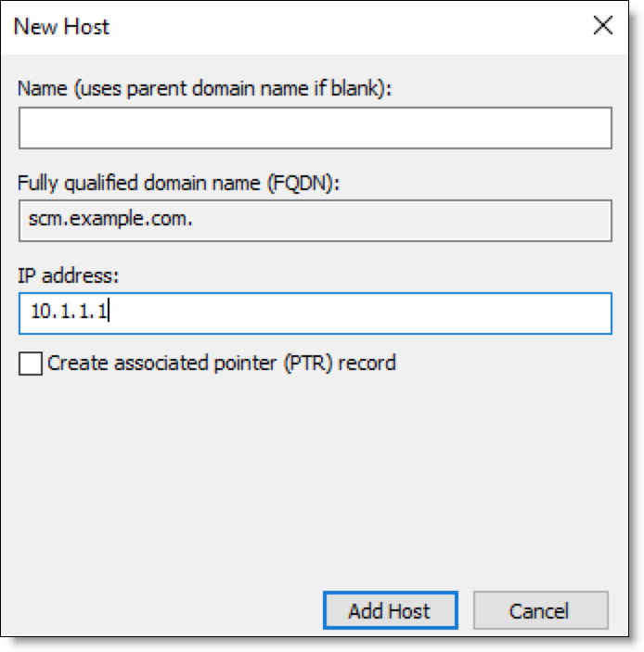Click the first octet 10 in IP address
The height and width of the screenshot is (652, 644).
click(x=41, y=312)
